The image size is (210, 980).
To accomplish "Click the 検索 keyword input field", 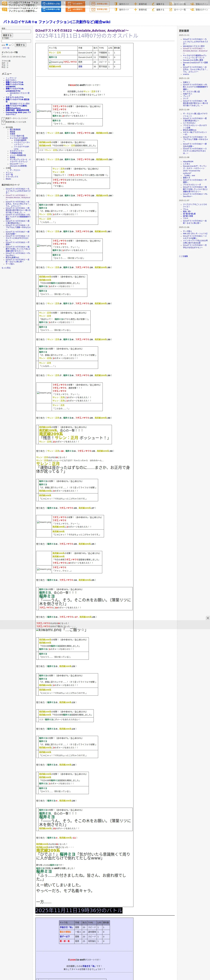I will click(x=16, y=32).
